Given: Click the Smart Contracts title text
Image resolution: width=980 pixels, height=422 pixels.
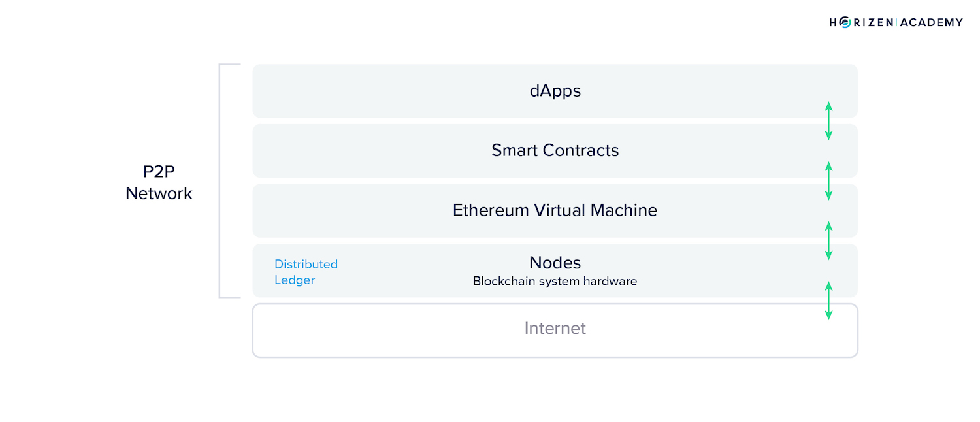Looking at the screenshot, I should tap(555, 150).
